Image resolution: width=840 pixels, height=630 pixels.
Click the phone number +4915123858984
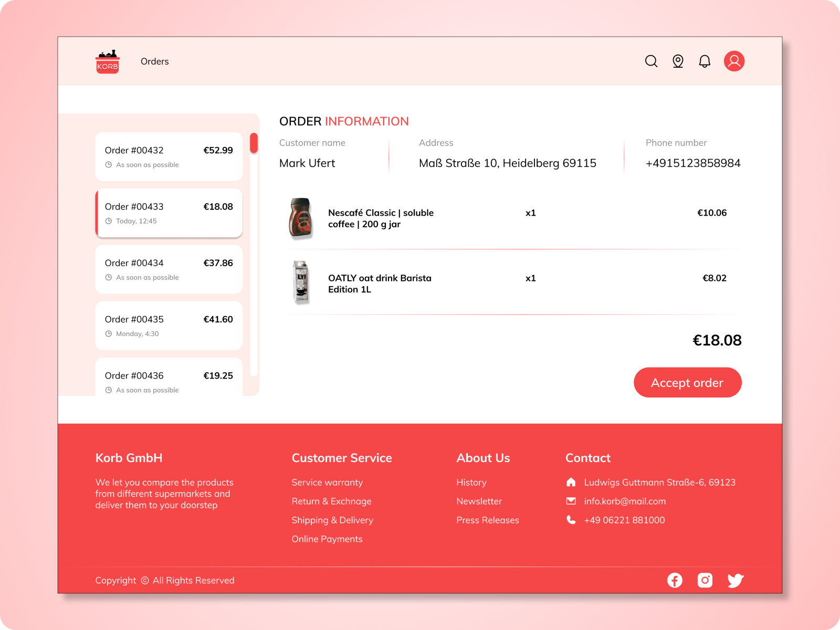pyautogui.click(x=693, y=163)
